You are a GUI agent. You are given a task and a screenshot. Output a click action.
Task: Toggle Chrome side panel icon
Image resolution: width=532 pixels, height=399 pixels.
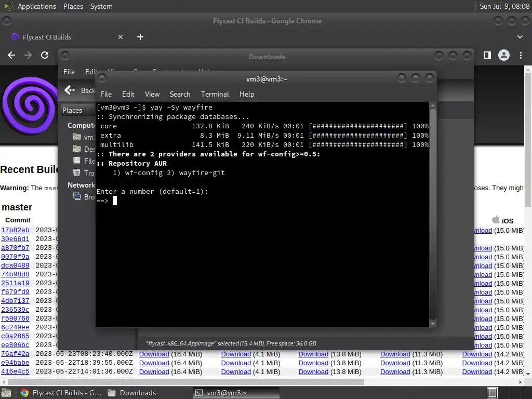pos(487,55)
